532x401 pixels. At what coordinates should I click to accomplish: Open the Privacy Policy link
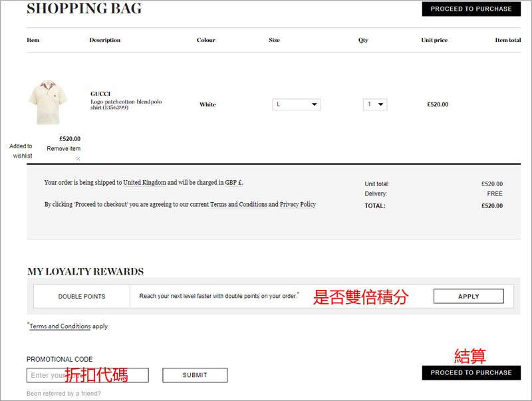(297, 205)
